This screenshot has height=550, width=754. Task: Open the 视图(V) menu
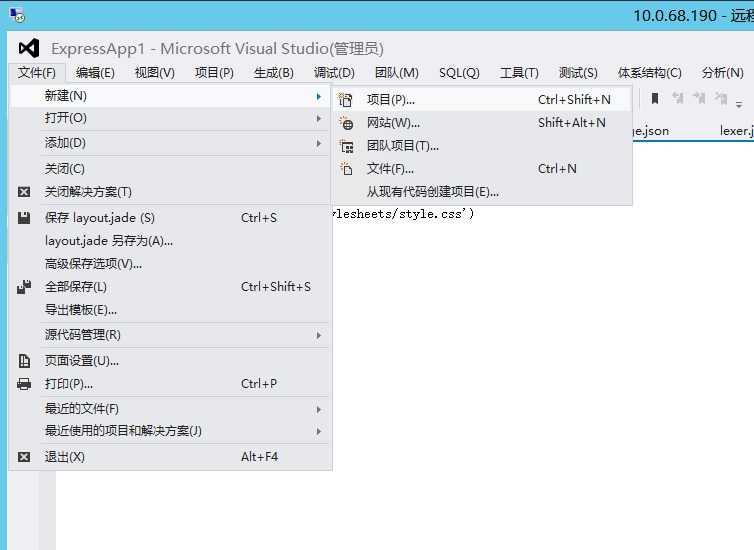(x=155, y=73)
